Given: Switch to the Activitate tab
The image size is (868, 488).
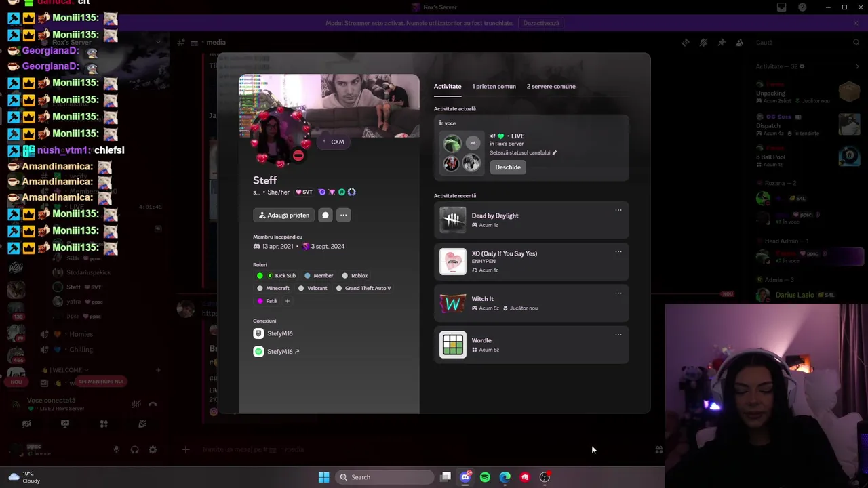Looking at the screenshot, I should click(448, 86).
